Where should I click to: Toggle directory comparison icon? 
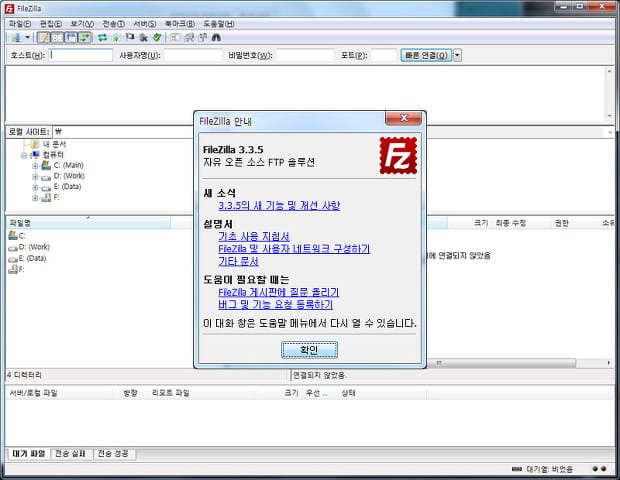[189, 38]
